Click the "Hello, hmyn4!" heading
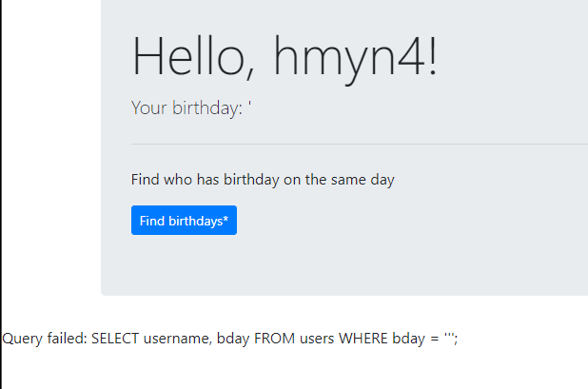The width and height of the screenshot is (588, 389). coord(284,56)
